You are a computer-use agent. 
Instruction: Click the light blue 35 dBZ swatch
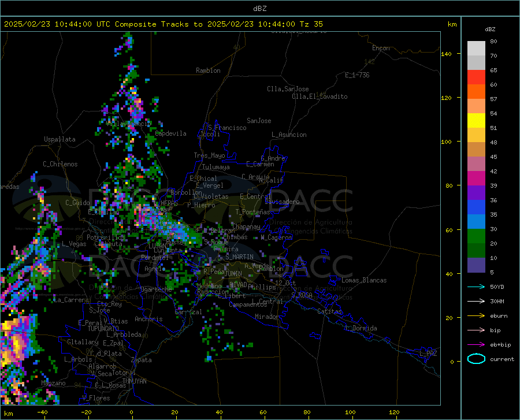476,221
